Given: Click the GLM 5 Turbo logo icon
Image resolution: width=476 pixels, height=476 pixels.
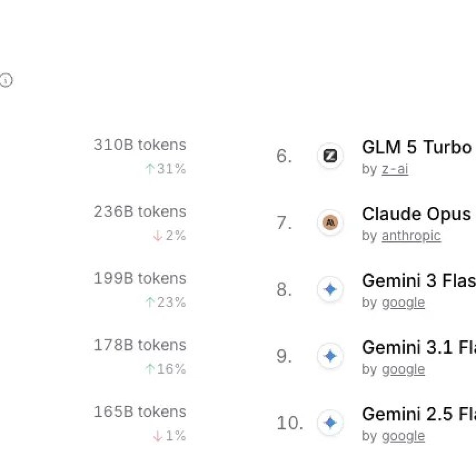Looking at the screenshot, I should tap(330, 156).
